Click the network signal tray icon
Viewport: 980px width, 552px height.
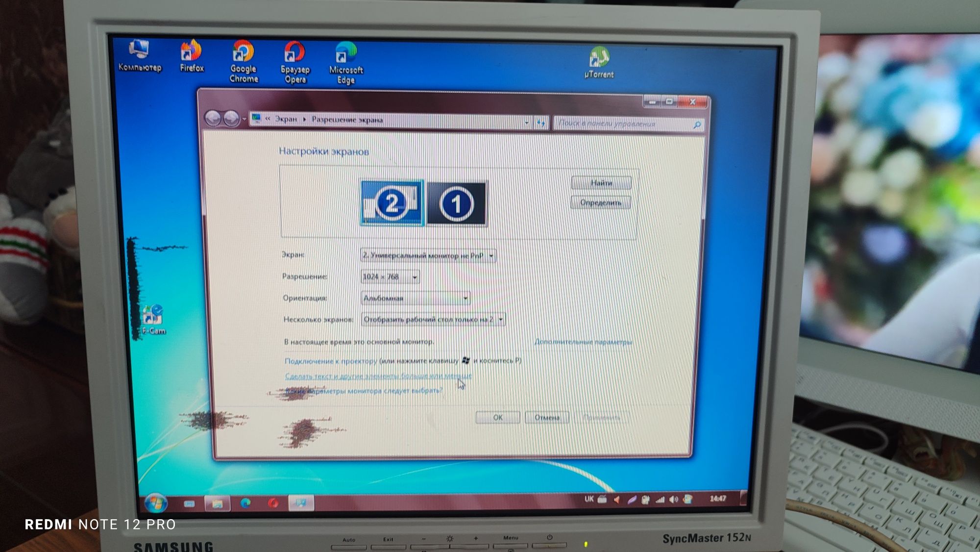pos(660,500)
